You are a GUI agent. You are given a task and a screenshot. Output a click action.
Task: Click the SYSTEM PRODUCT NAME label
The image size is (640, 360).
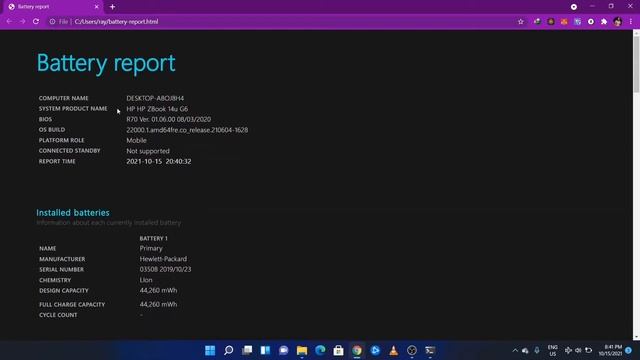pos(73,109)
